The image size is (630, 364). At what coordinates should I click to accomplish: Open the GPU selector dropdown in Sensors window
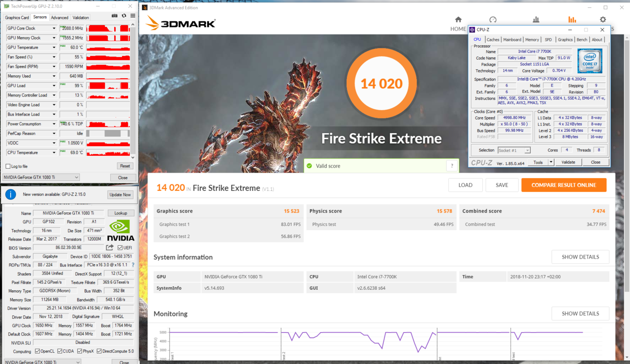tap(41, 177)
